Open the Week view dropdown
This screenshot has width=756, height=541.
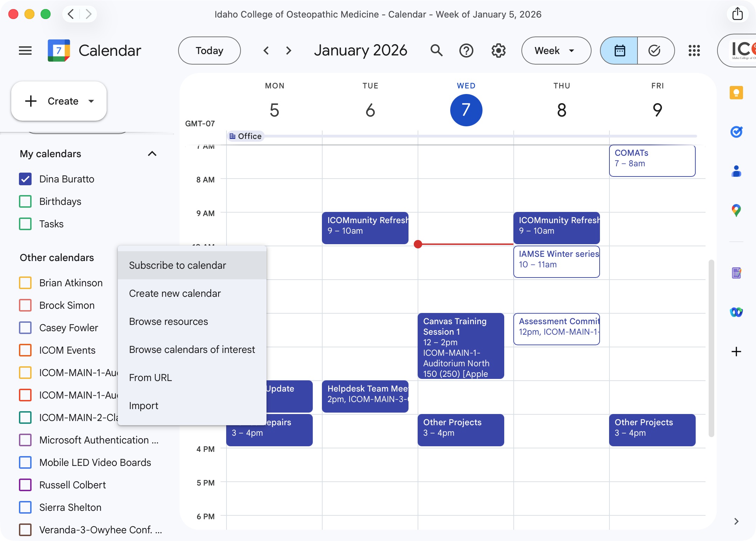555,51
